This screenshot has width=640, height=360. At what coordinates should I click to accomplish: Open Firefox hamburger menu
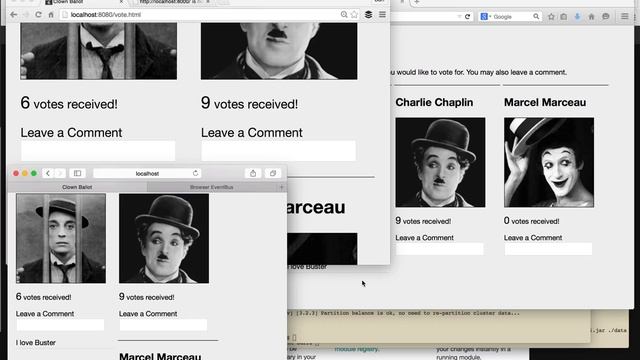(624, 17)
